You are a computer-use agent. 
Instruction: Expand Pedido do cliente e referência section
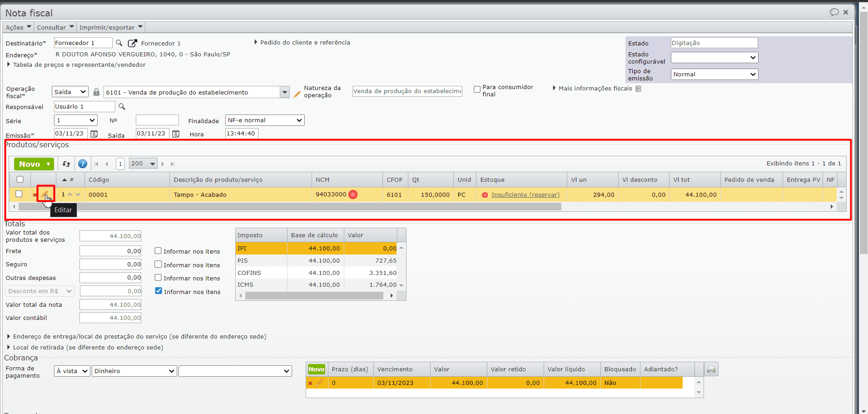click(302, 42)
